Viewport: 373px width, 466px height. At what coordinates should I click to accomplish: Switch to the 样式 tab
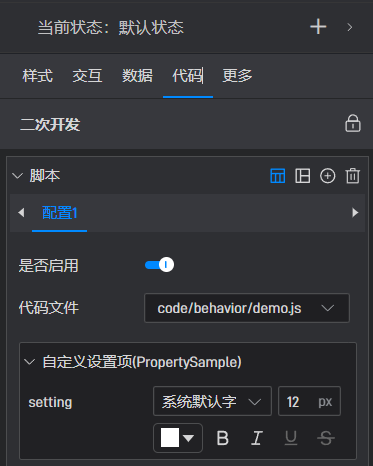tap(38, 76)
